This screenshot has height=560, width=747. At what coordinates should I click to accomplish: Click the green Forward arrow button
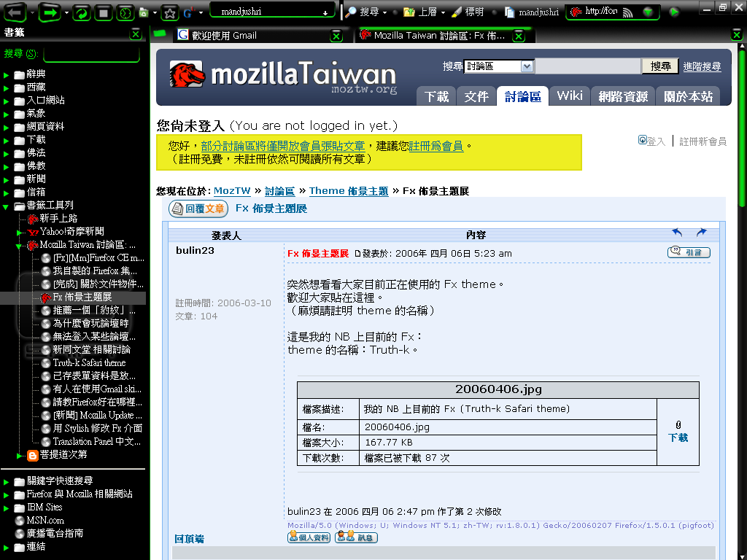(x=50, y=12)
